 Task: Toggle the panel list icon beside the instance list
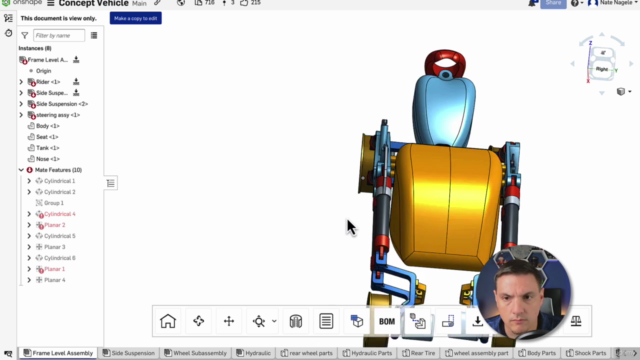click(111, 183)
